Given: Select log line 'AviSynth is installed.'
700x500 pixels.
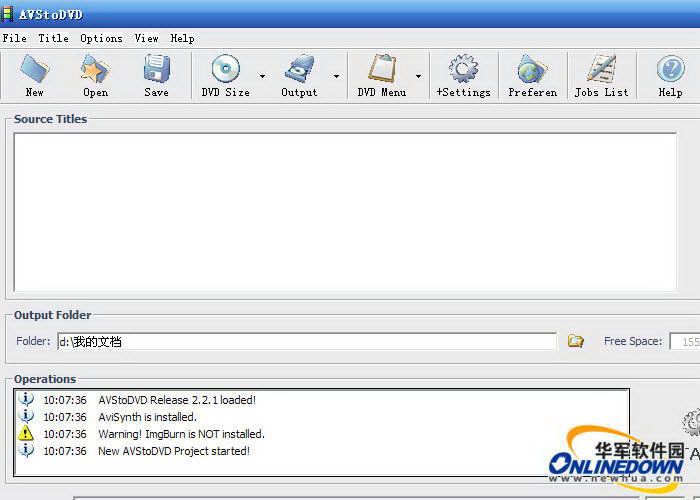Looking at the screenshot, I should coord(147,417).
